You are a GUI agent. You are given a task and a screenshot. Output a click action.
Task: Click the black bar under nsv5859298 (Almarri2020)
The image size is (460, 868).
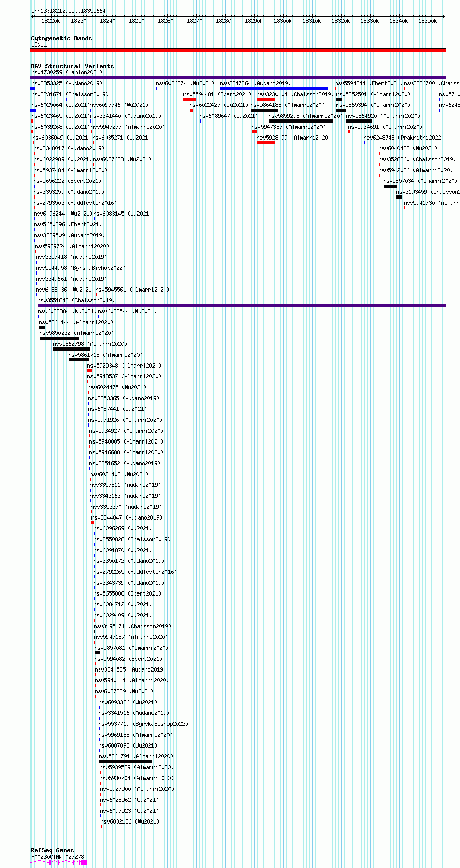pyautogui.click(x=301, y=121)
